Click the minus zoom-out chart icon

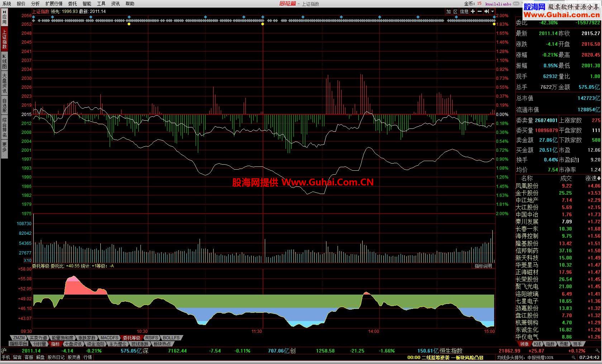coord(480,11)
